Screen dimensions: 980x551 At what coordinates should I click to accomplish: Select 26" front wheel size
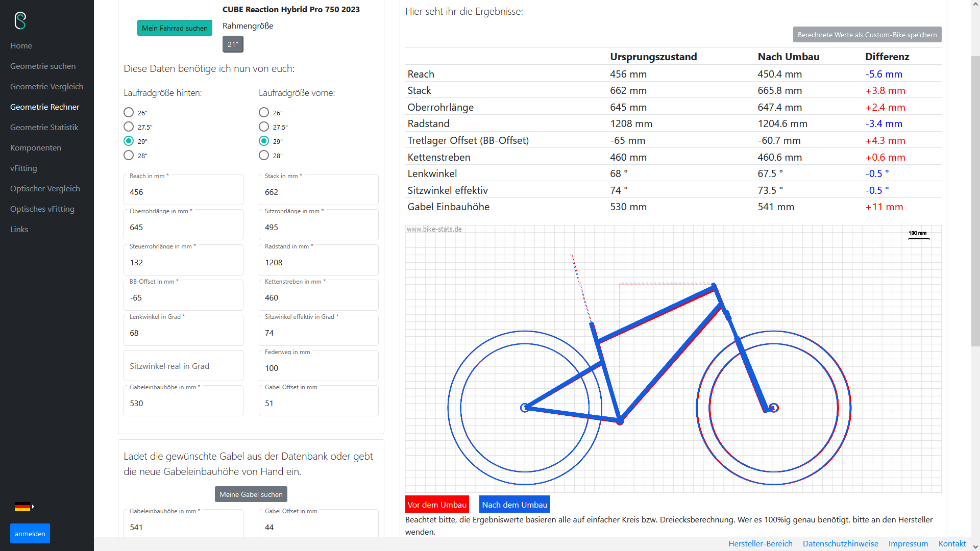264,113
